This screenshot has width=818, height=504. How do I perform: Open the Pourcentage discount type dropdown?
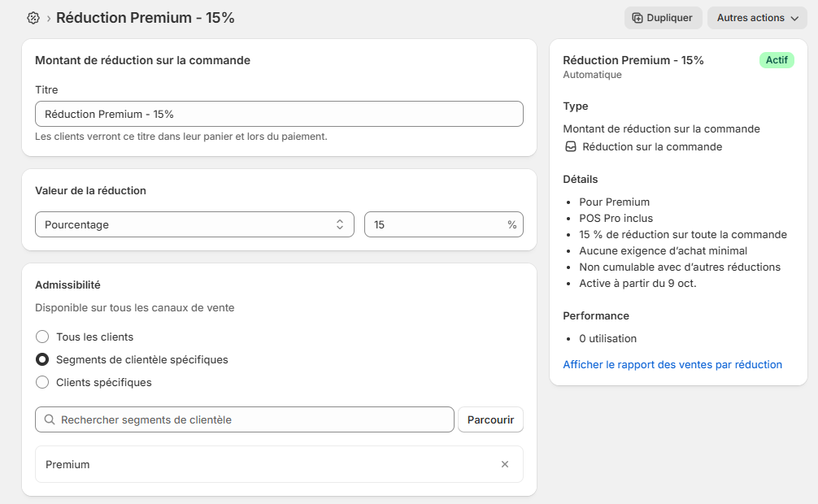coord(194,224)
